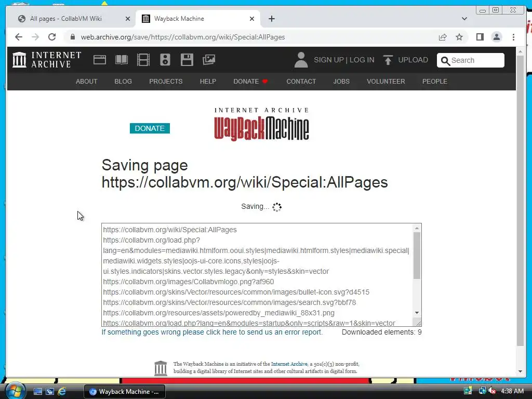Image resolution: width=532 pixels, height=399 pixels.
Task: Select the Wayback Machine tab
Action: click(x=198, y=19)
